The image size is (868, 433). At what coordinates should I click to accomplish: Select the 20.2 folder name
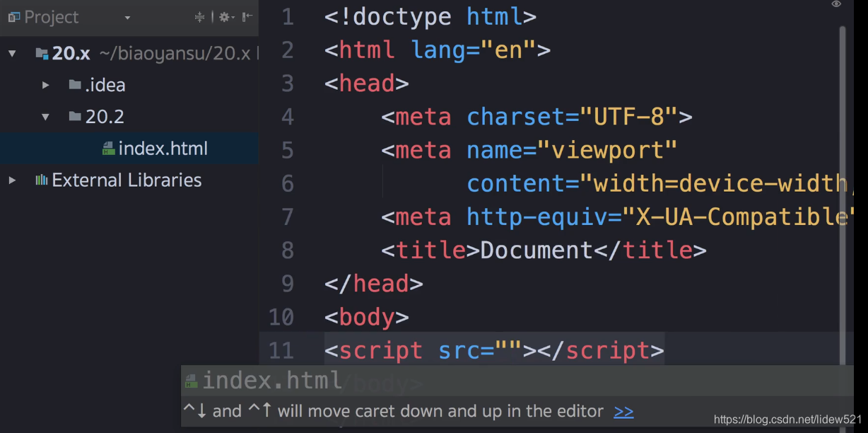coord(105,117)
